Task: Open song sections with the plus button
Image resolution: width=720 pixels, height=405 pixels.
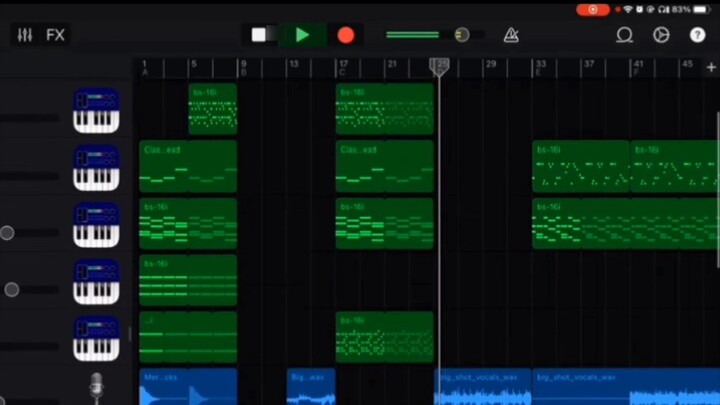Action: (x=710, y=68)
